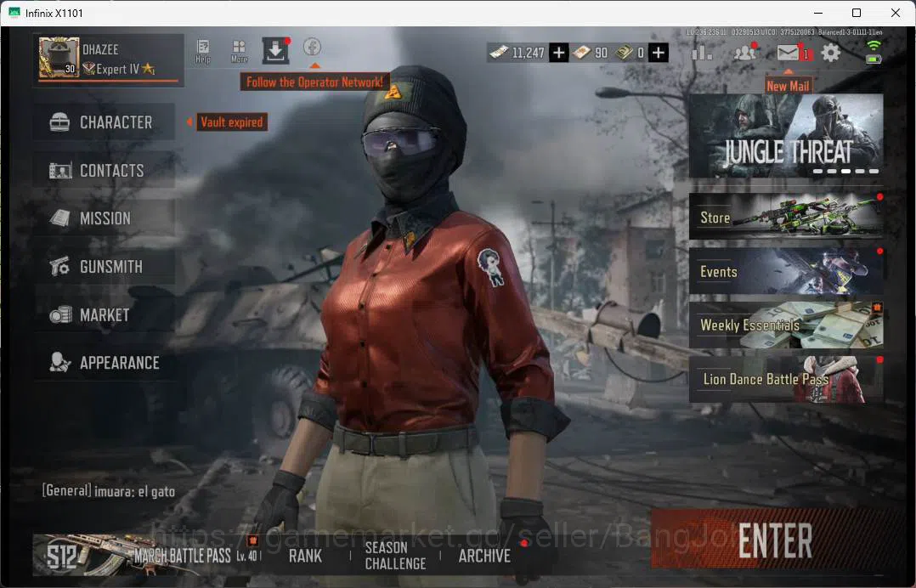Open the Facebook icon in top bar
This screenshot has height=588, width=916.
click(312, 47)
